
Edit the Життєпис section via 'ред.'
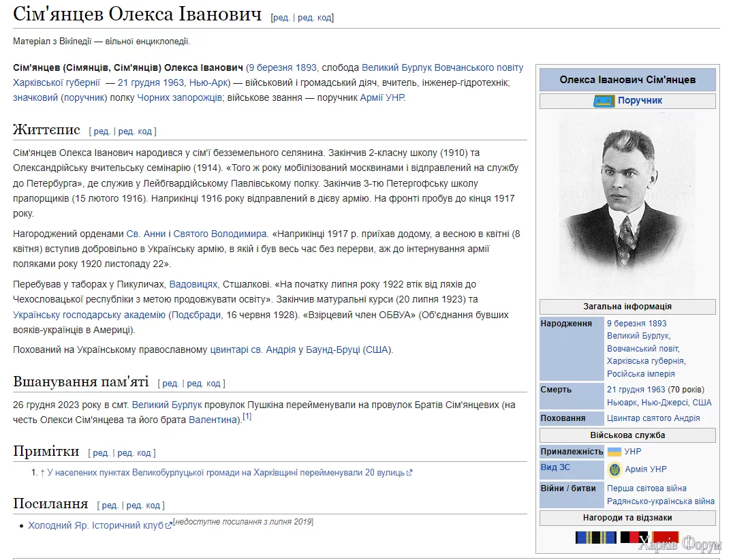pos(102,131)
